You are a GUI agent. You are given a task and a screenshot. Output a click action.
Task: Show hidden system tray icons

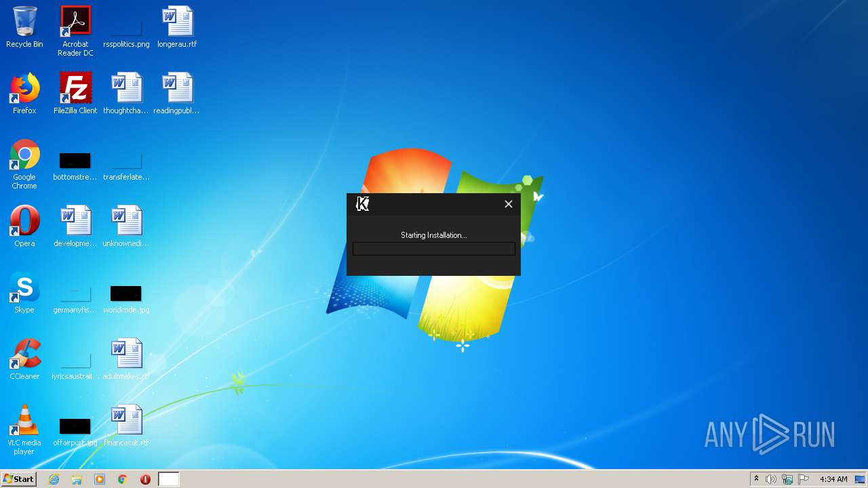[x=757, y=479]
